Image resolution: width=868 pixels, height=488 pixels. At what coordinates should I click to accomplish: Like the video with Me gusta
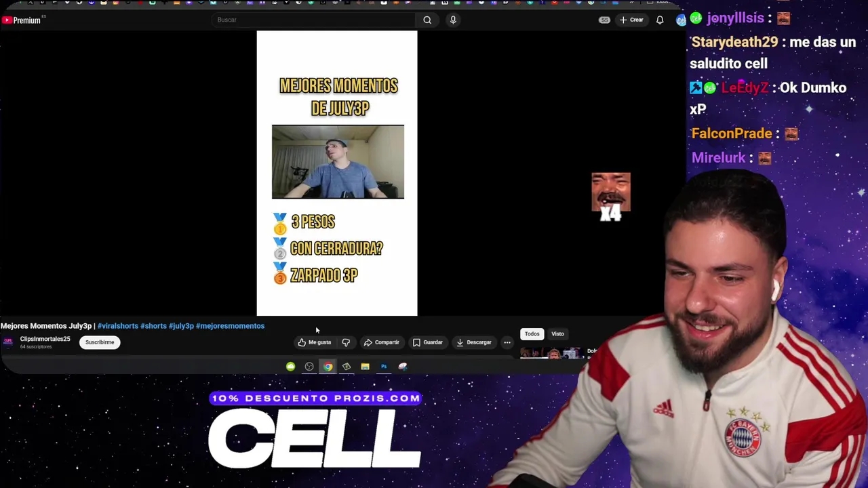(x=315, y=342)
